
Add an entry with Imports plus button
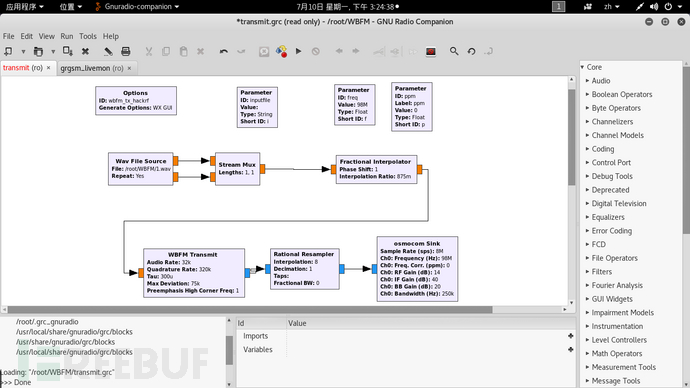tap(571, 336)
